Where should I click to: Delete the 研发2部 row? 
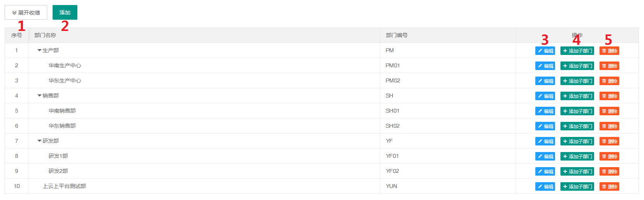coord(609,171)
